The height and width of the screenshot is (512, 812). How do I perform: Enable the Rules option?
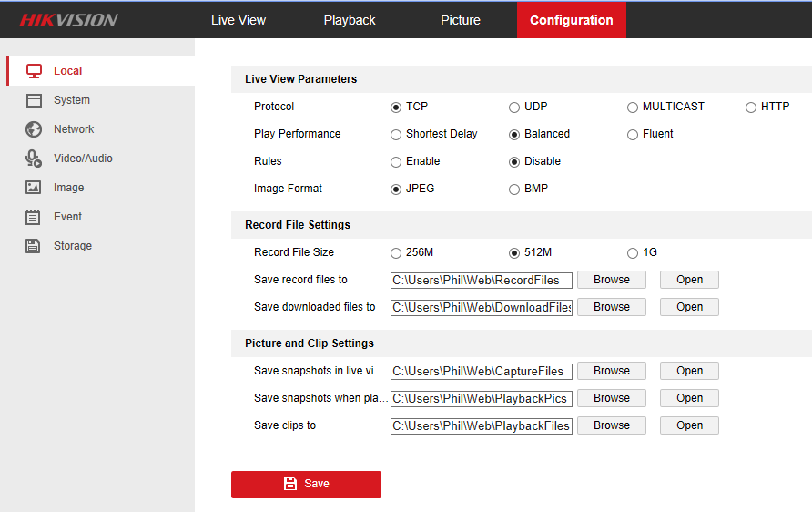click(x=396, y=162)
